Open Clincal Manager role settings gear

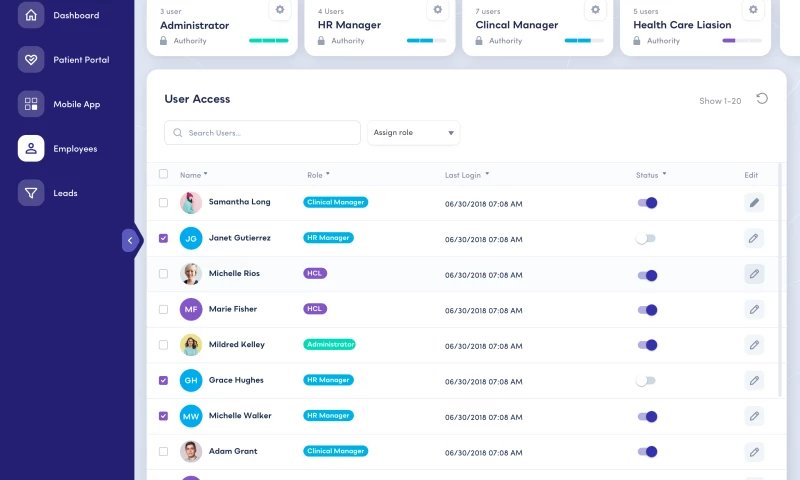595,10
